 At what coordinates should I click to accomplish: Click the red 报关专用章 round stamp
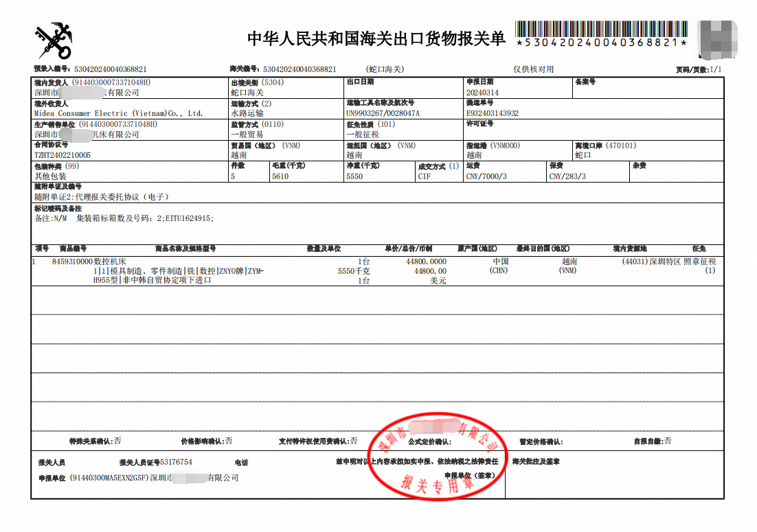(x=437, y=454)
